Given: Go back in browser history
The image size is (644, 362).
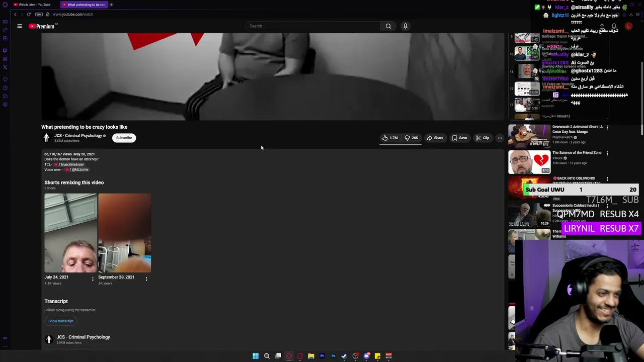Looking at the screenshot, I should [x=15, y=14].
